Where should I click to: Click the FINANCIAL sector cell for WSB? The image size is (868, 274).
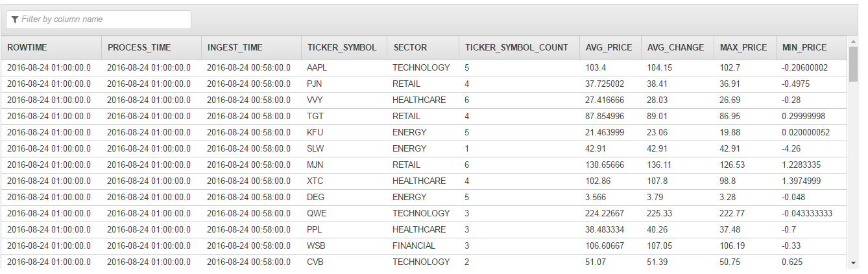424,245
